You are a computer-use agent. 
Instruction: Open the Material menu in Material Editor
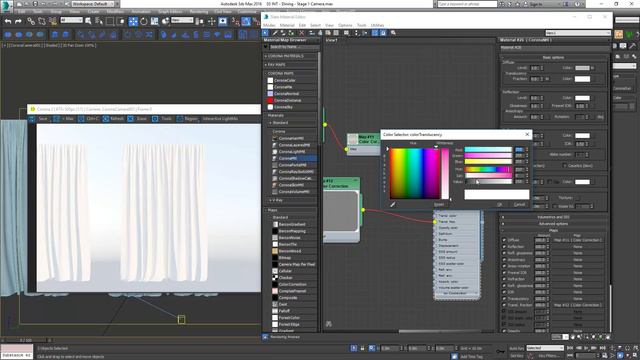point(287,25)
